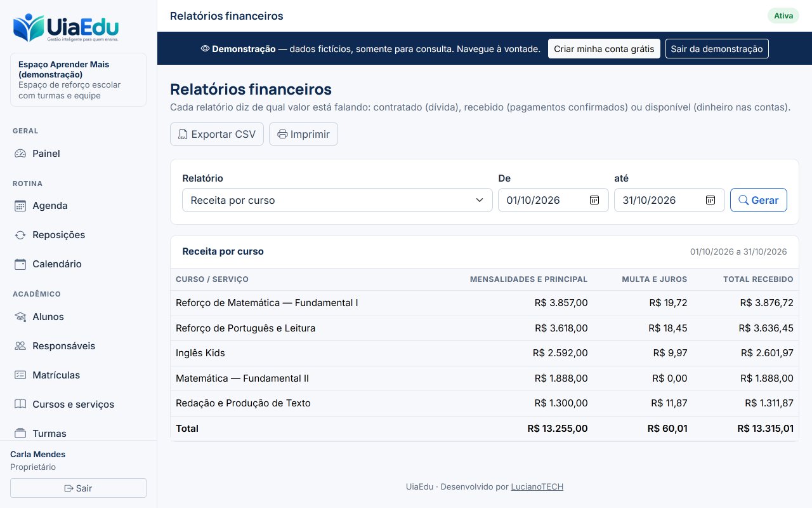Click the Inglês Kids course name
Image resolution: width=812 pixels, height=508 pixels.
[200, 353]
